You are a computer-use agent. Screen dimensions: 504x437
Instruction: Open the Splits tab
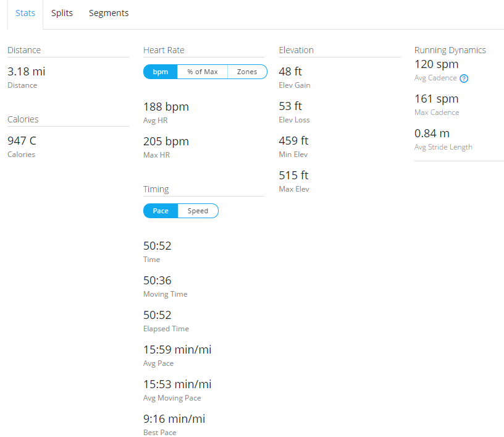[62, 13]
